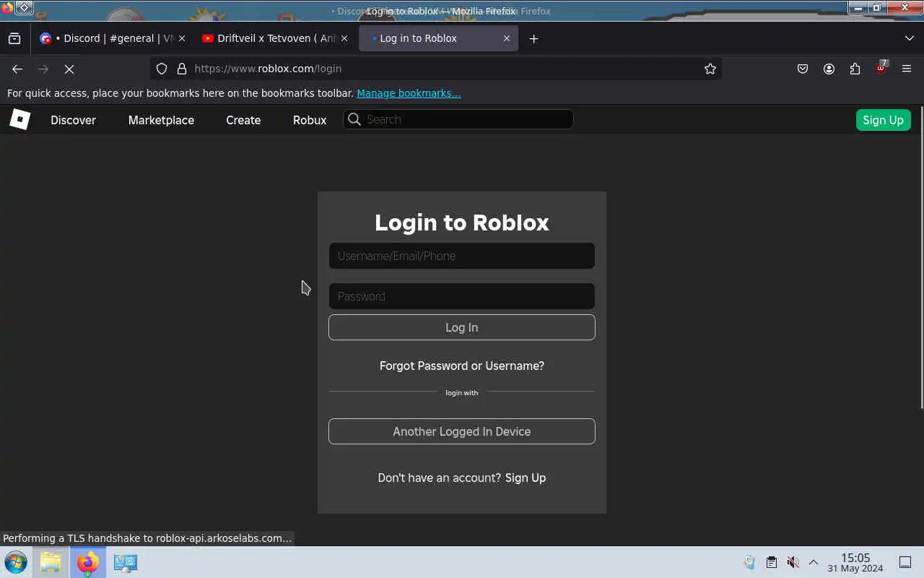The image size is (924, 578).
Task: Click the search magnifier icon
Action: (354, 119)
